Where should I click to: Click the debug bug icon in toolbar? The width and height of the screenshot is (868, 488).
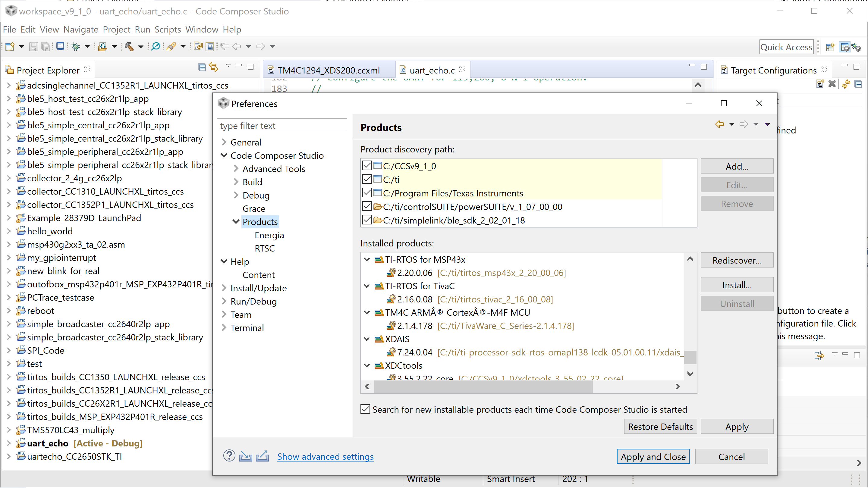75,46
